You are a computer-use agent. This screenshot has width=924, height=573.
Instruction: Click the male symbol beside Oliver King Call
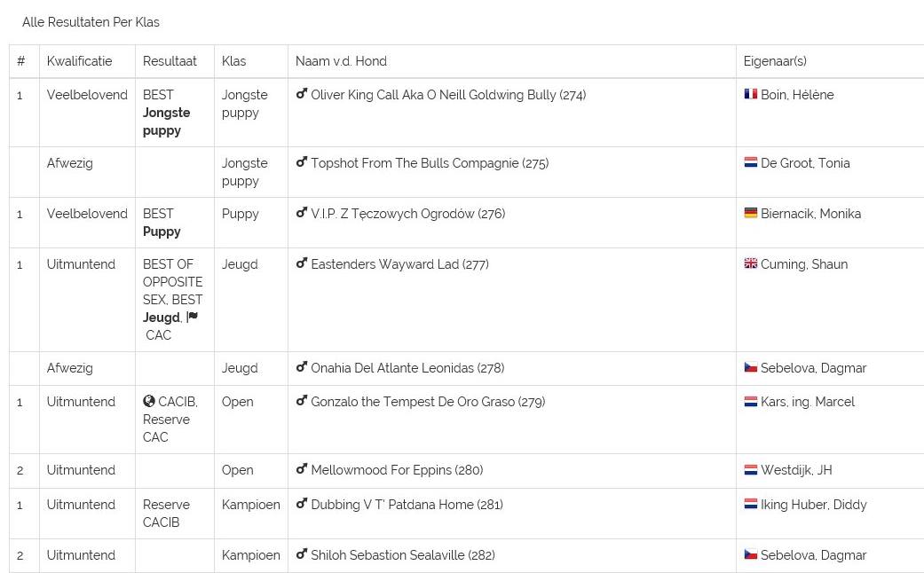pos(302,94)
